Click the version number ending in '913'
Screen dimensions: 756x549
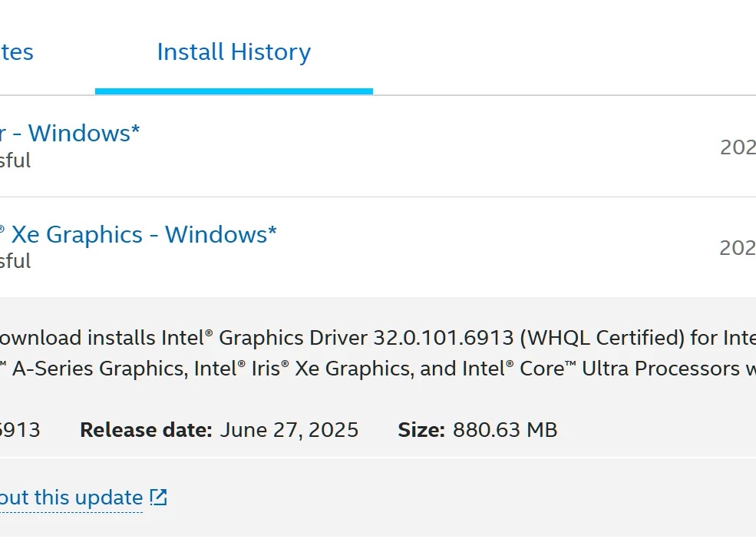click(20, 430)
